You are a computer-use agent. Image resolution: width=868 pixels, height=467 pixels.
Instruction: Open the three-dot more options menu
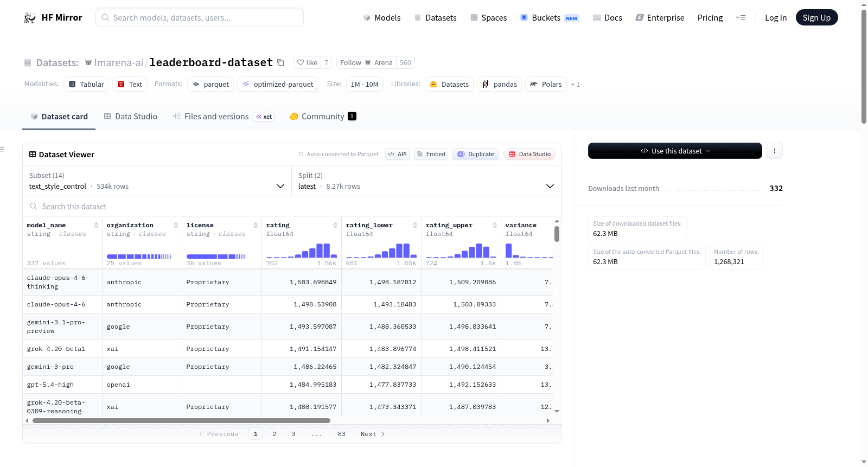tap(775, 151)
